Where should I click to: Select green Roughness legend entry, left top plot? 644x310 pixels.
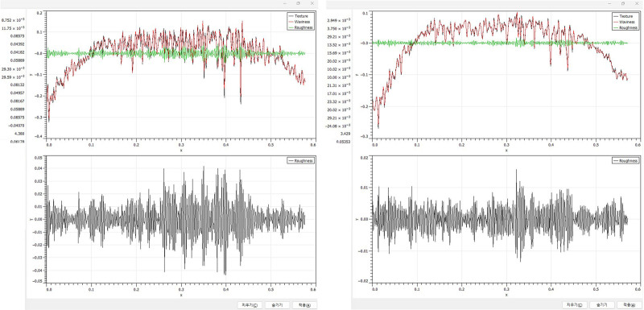pos(301,27)
